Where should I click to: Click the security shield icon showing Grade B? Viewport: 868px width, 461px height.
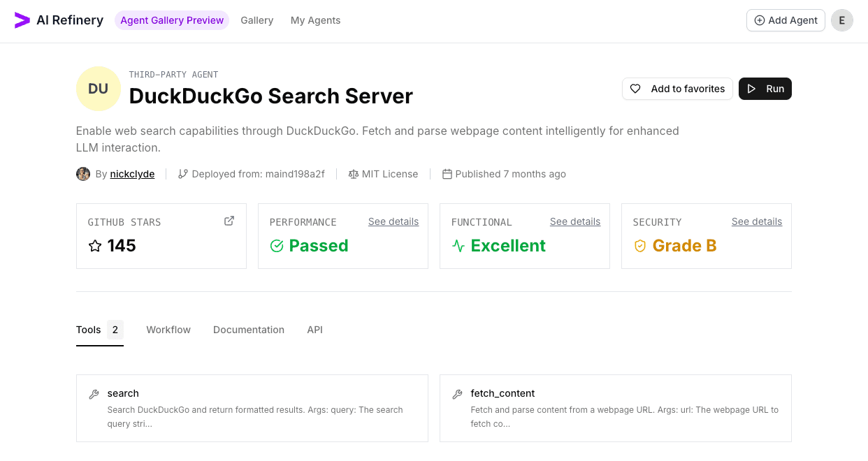640,246
